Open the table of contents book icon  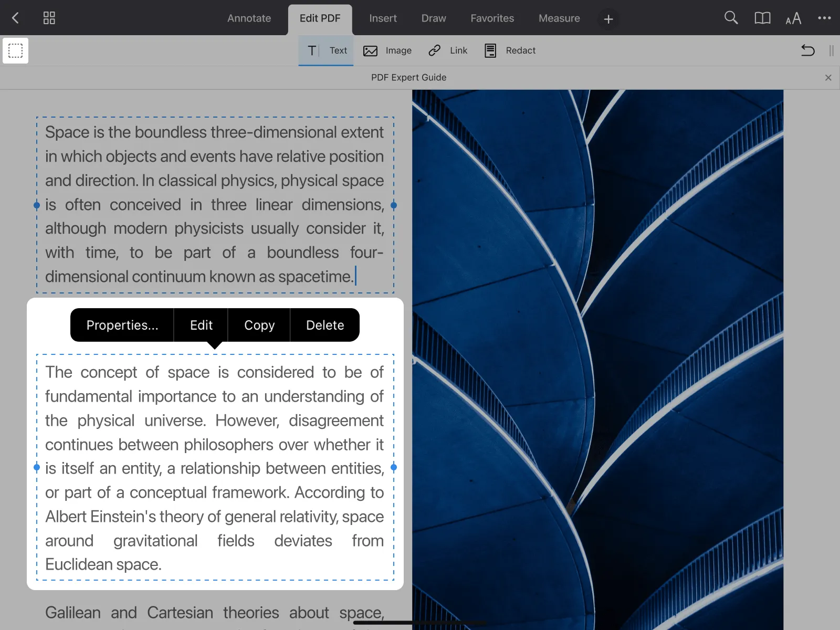point(762,17)
